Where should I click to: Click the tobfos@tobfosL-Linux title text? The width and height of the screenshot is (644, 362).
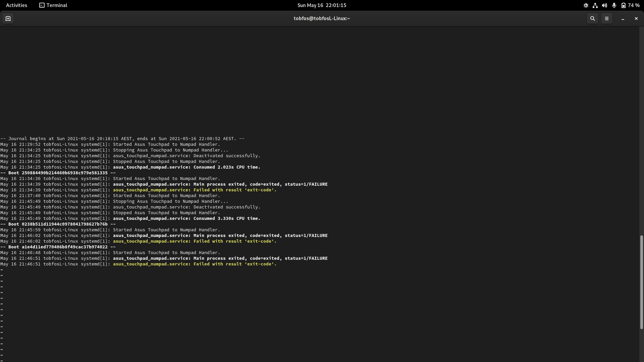click(x=321, y=18)
